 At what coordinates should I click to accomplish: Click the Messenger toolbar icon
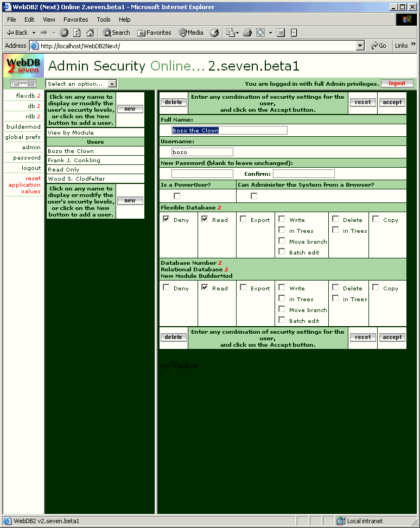click(x=294, y=33)
